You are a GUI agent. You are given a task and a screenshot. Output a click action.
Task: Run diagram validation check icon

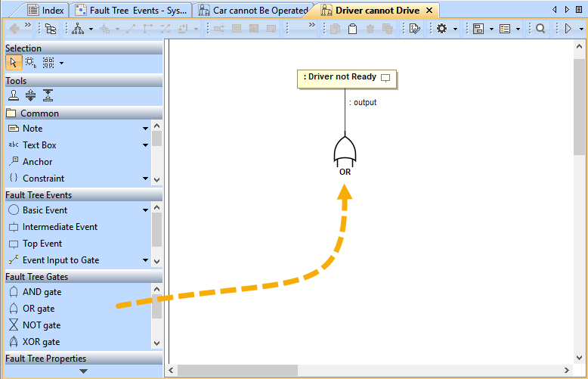click(414, 29)
